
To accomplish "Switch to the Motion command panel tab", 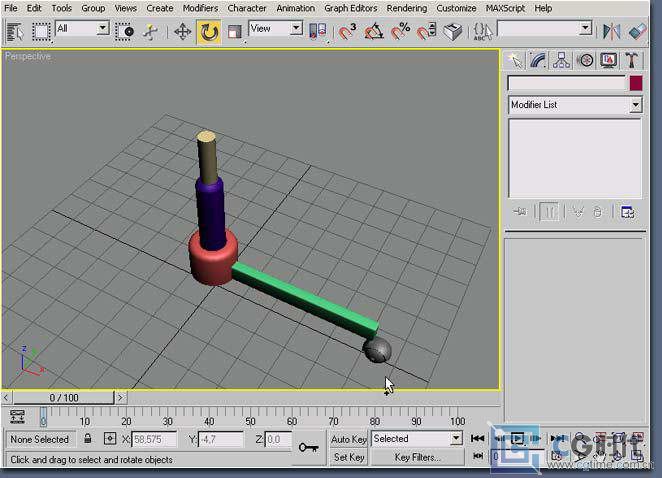I will pyautogui.click(x=585, y=61).
